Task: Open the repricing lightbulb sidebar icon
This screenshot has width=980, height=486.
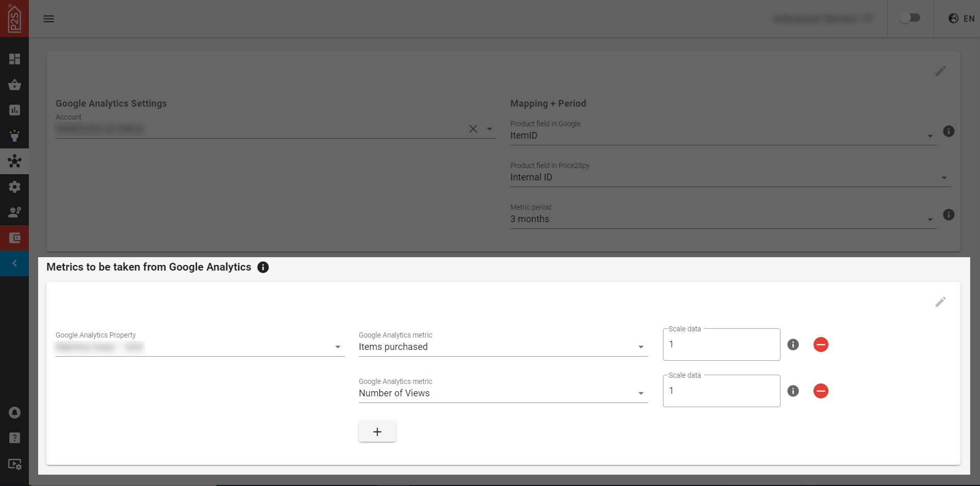Action: [x=14, y=136]
